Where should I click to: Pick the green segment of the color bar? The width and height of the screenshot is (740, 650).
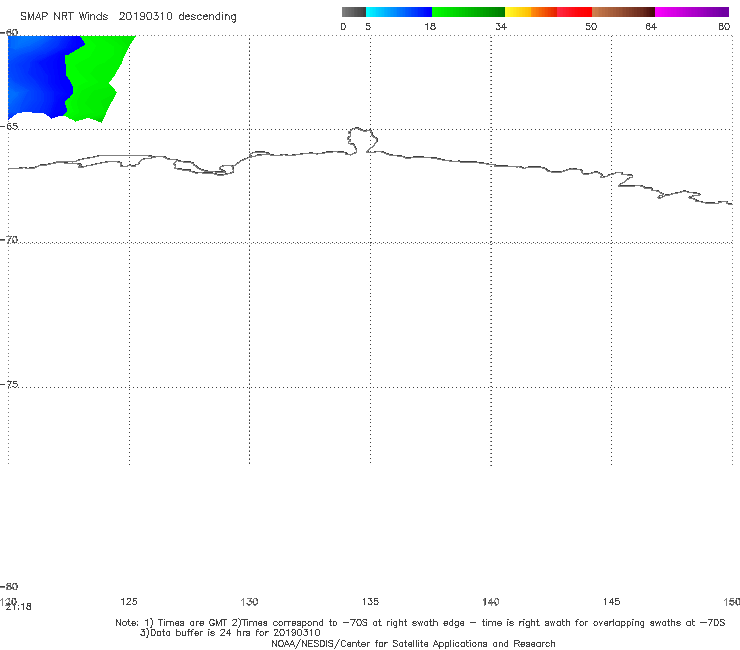pyautogui.click(x=468, y=12)
